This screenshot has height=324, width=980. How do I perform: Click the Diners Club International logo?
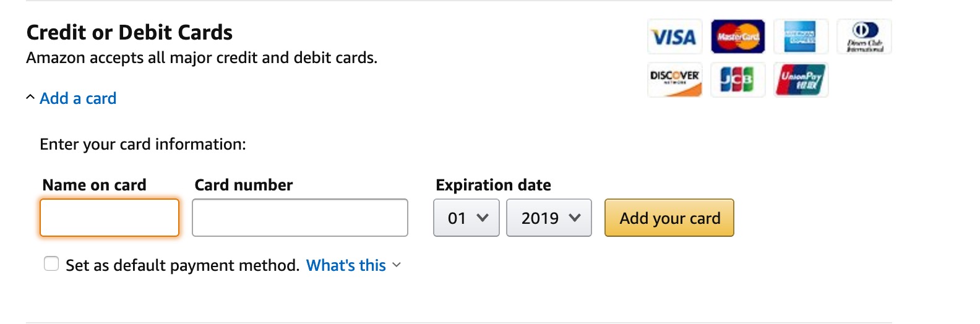[864, 37]
